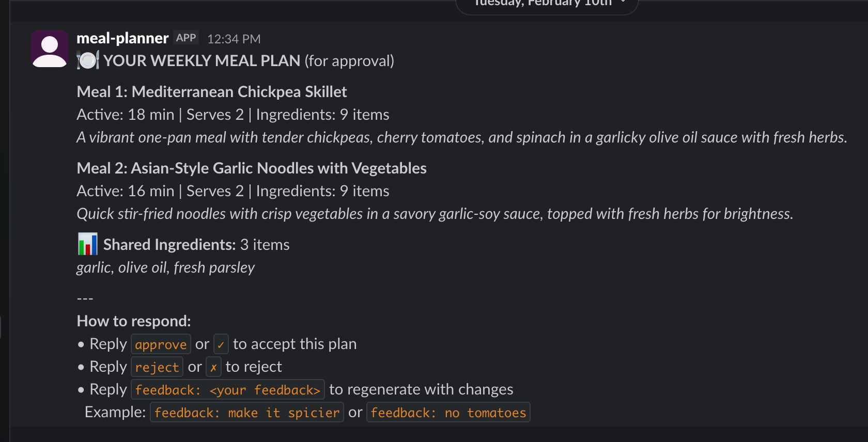
Task: Select the approve code snippet
Action: point(161,344)
